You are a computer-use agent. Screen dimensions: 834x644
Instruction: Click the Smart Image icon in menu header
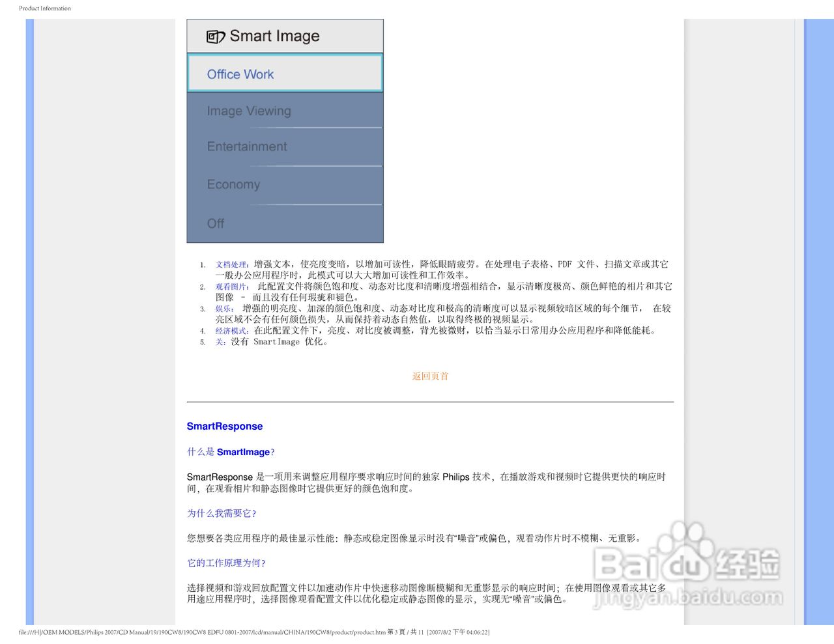tap(216, 37)
